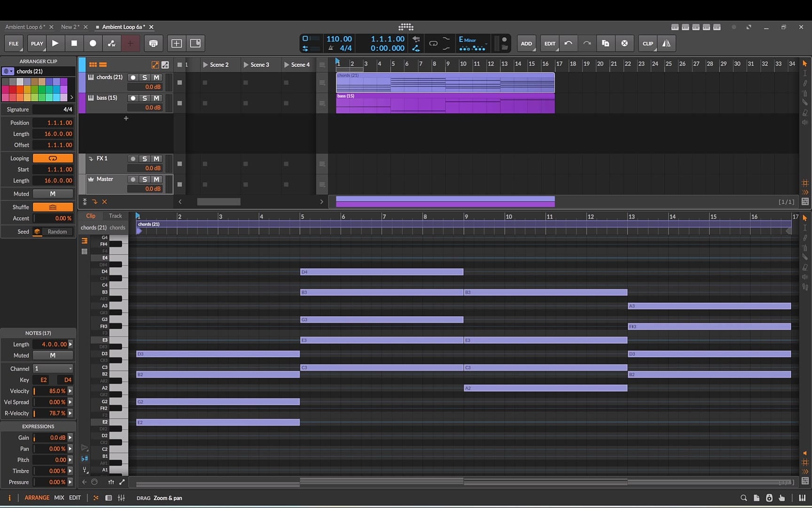Open the browser search magnifier icon
812x508 pixels.
[x=743, y=498]
